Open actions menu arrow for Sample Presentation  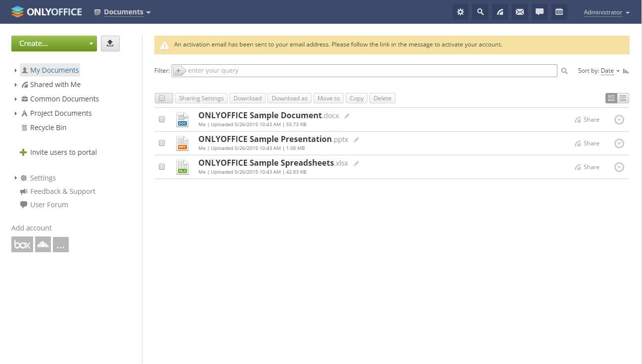pyautogui.click(x=619, y=143)
